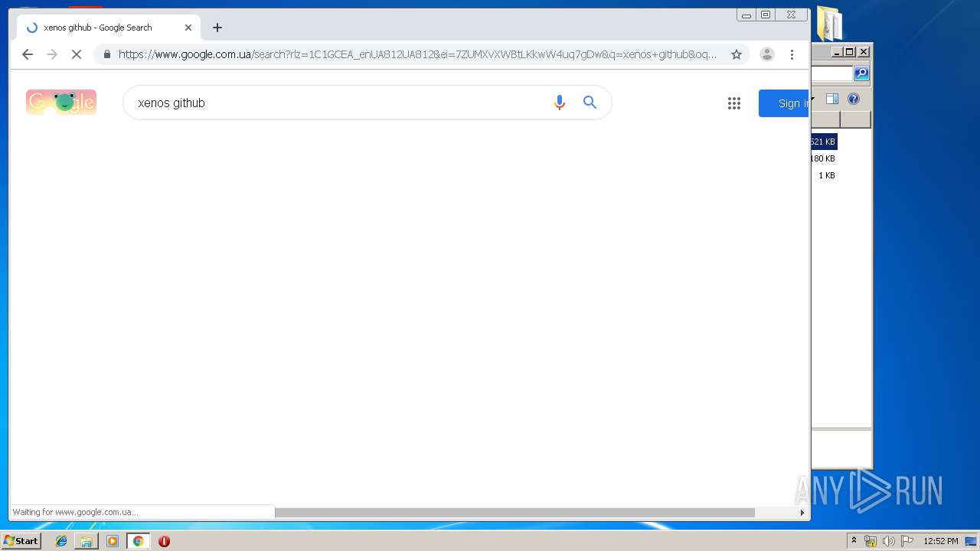The image size is (980, 551).
Task: Open the Windows Start menu
Action: coord(21,541)
